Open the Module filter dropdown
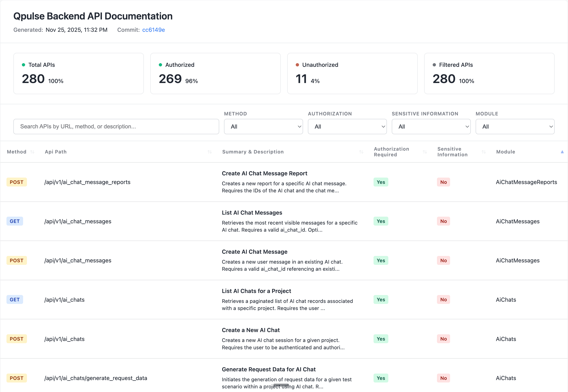The image size is (568, 392). click(515, 127)
